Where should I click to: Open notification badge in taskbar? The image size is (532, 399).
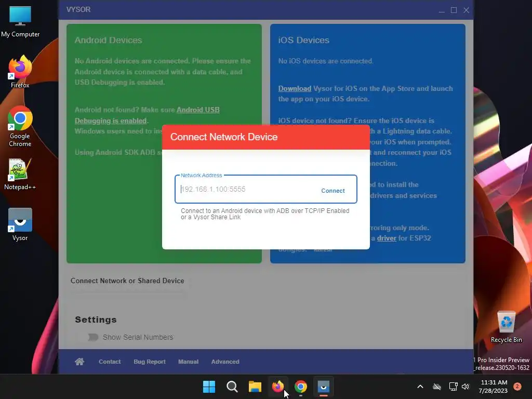(517, 387)
